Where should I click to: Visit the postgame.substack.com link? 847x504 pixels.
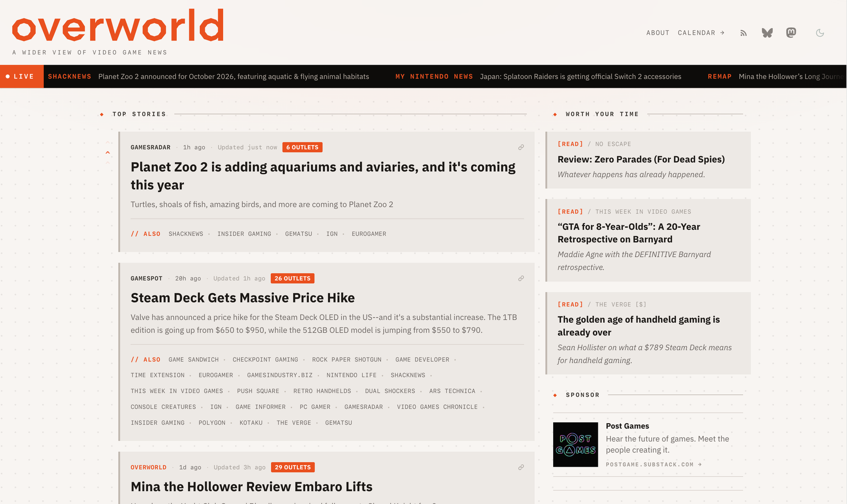653,464
